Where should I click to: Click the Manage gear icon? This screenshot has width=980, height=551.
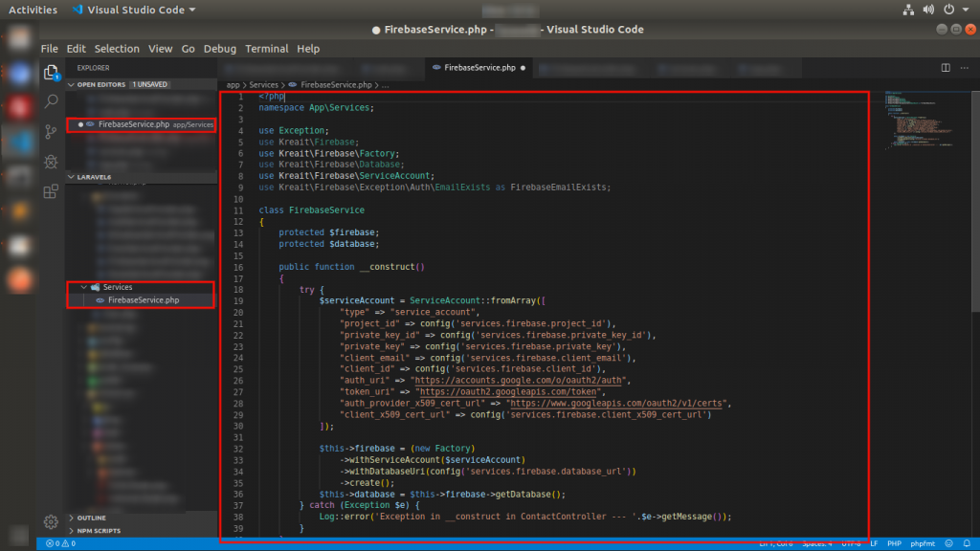pyautogui.click(x=52, y=521)
